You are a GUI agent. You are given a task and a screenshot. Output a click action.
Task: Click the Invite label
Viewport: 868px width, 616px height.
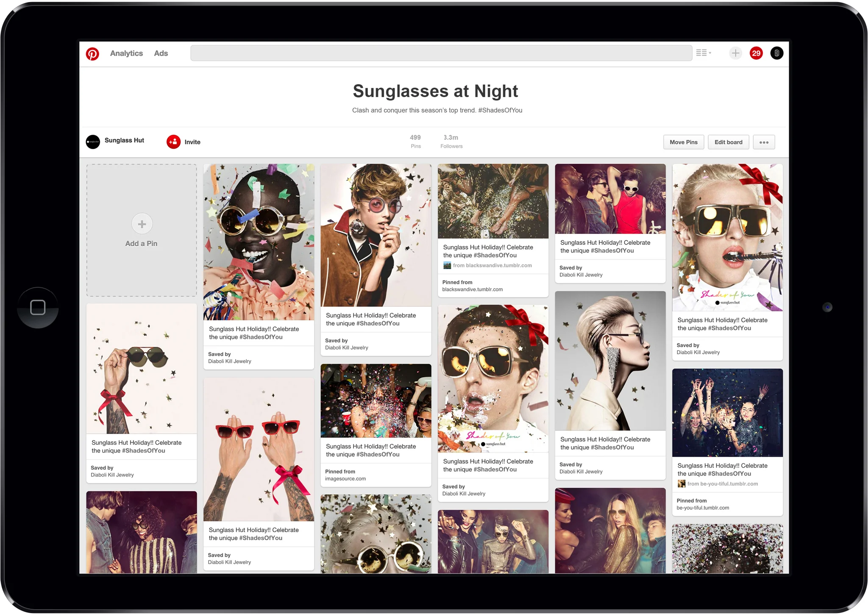click(x=192, y=142)
